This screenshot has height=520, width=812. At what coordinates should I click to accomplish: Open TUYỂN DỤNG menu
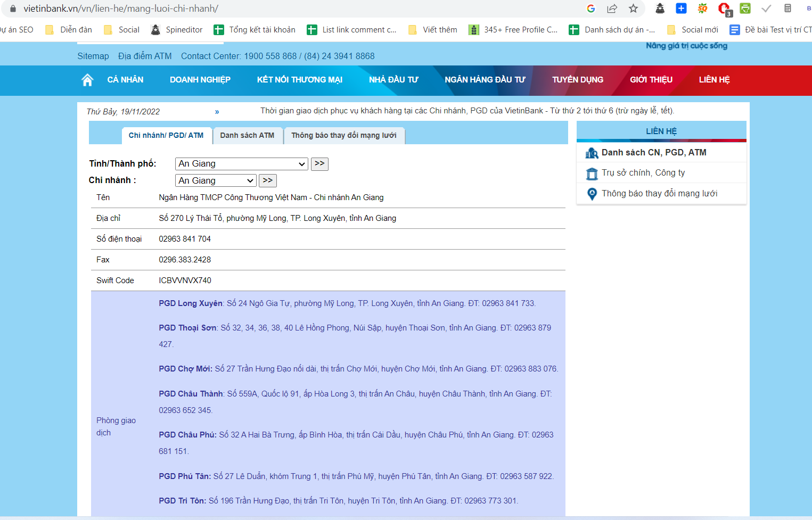click(x=578, y=80)
